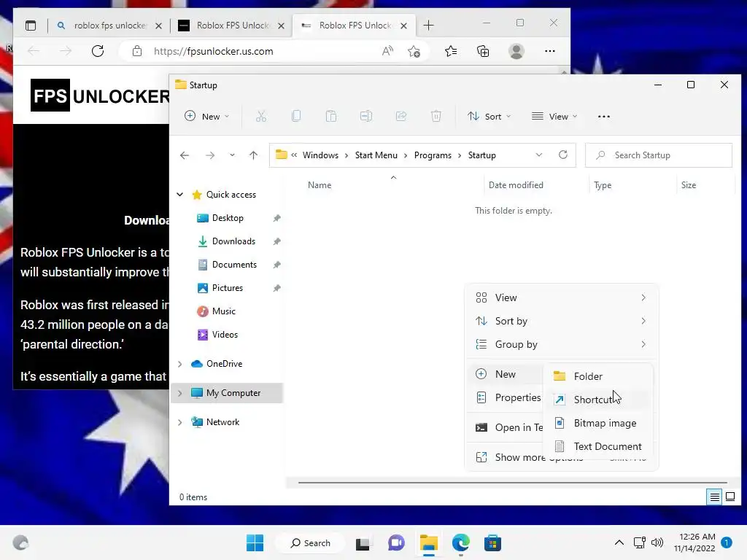Click the Windows breadcrumb in the address bar
747x560 pixels.
[x=320, y=155]
